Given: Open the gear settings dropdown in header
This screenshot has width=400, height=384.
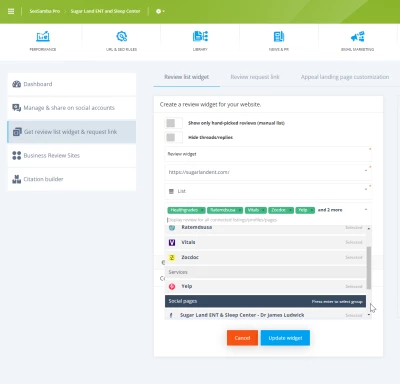Looking at the screenshot, I should (160, 11).
